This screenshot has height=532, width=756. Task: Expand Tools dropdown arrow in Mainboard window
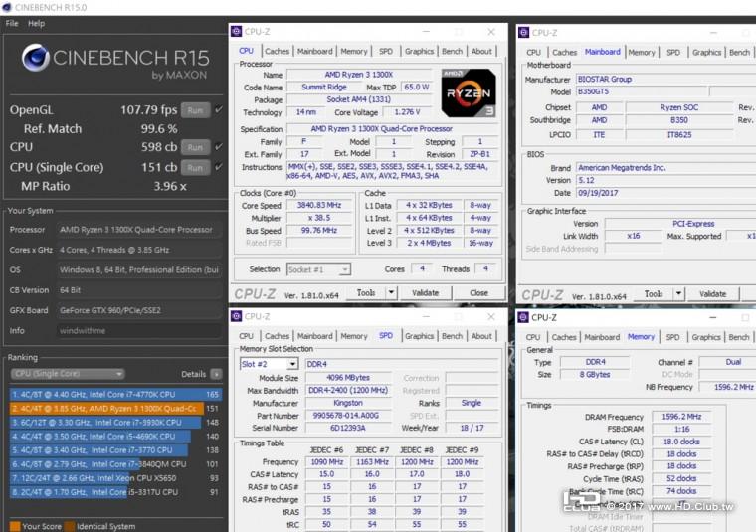coord(678,294)
